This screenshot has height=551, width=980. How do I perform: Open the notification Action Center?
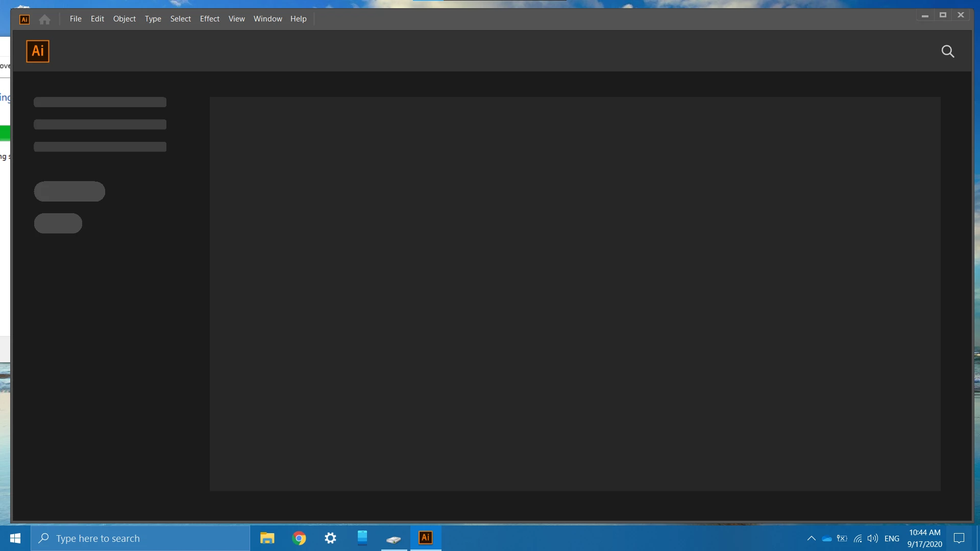point(959,538)
